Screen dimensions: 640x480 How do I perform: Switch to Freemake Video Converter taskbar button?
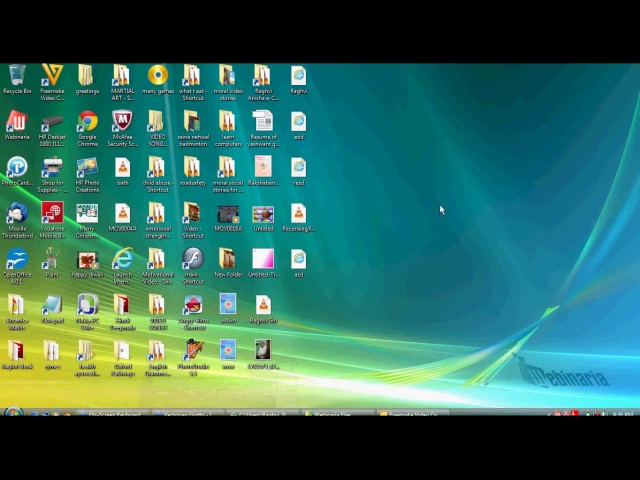point(413,413)
